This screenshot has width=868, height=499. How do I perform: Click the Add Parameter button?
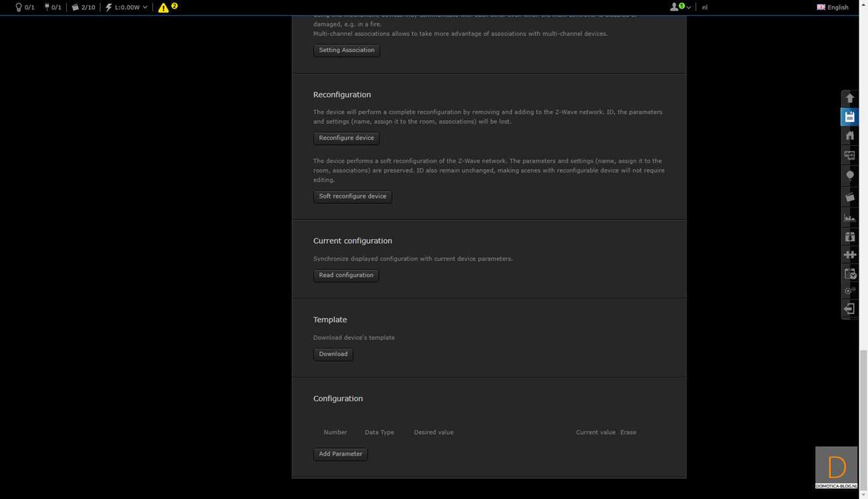(x=340, y=454)
